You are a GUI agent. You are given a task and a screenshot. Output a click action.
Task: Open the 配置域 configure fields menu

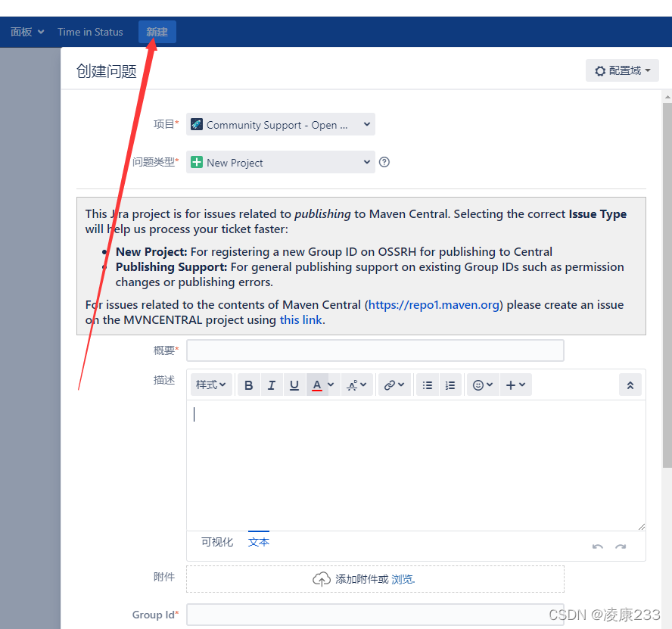622,70
